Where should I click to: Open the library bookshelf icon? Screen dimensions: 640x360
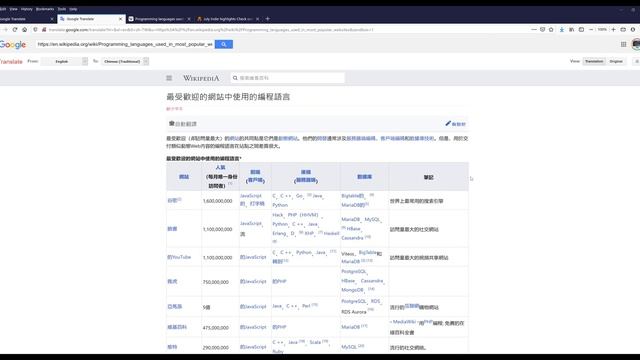click(571, 30)
